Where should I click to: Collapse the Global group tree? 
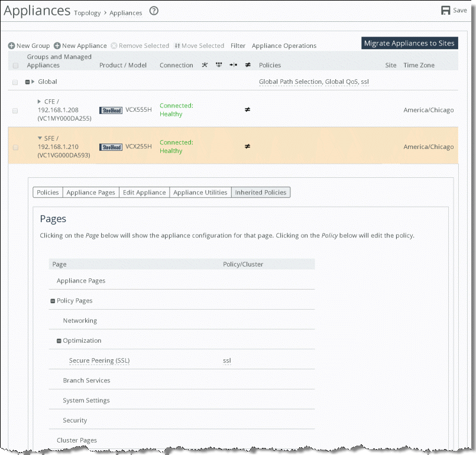tap(27, 82)
